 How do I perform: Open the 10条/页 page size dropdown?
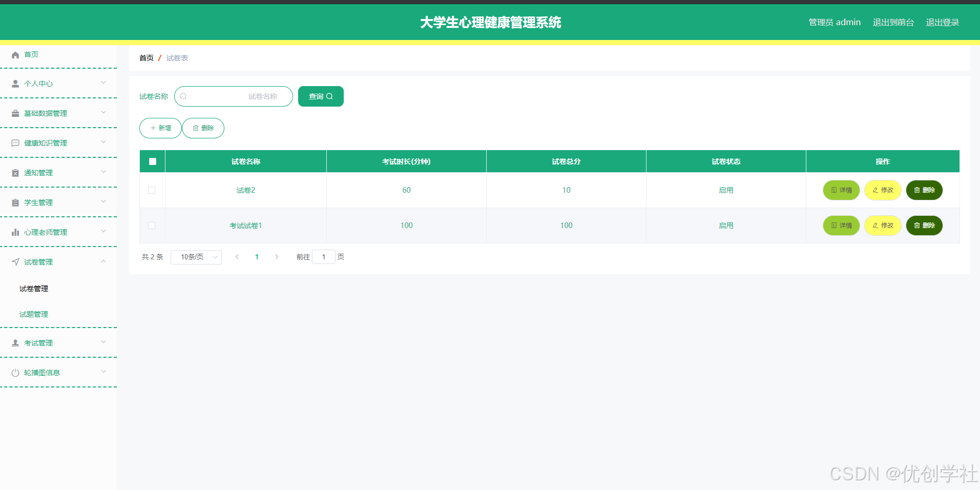click(x=196, y=257)
